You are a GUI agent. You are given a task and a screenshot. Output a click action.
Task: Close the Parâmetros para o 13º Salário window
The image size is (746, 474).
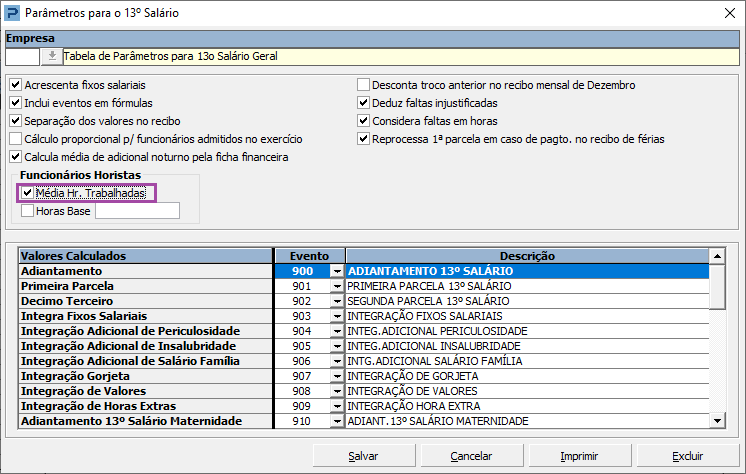[x=730, y=13]
